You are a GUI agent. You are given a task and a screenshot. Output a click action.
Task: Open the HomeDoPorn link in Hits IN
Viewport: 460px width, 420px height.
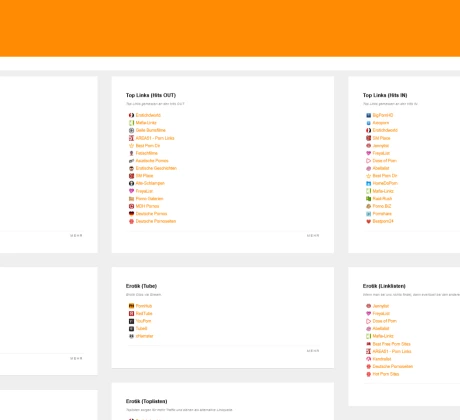385,183
